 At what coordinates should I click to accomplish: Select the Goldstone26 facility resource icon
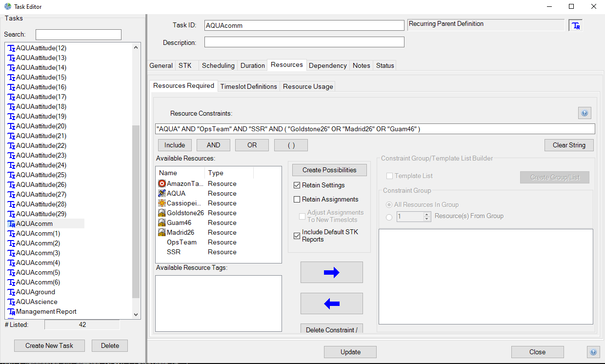tap(162, 213)
